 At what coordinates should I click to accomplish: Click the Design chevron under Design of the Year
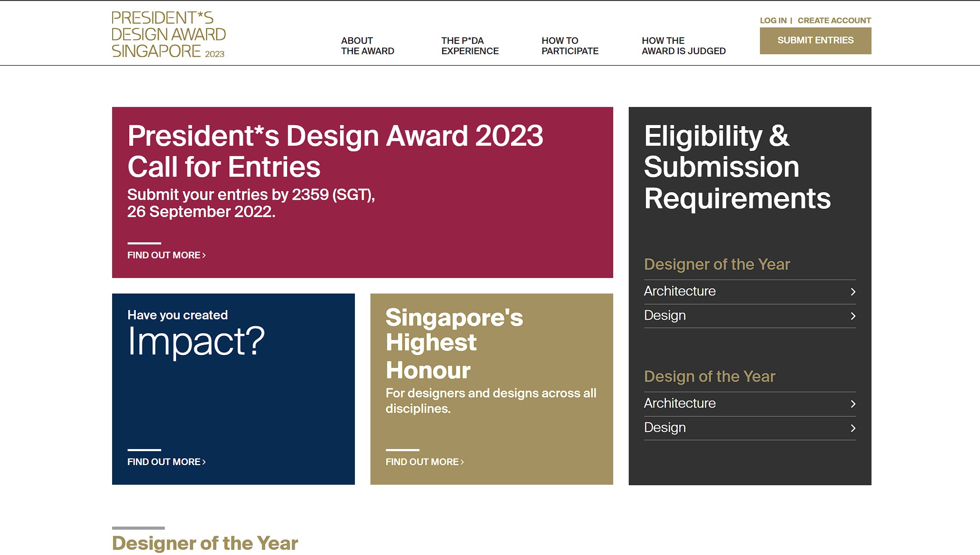coord(853,428)
